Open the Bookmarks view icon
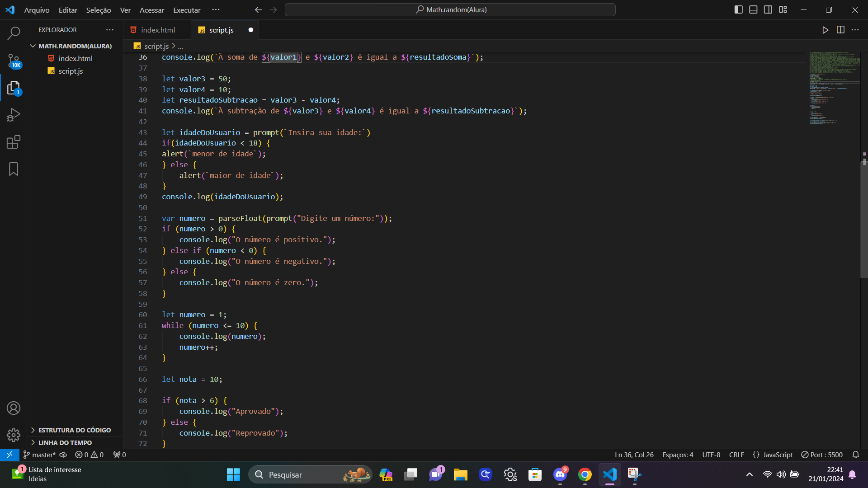868x488 pixels. pos(14,169)
